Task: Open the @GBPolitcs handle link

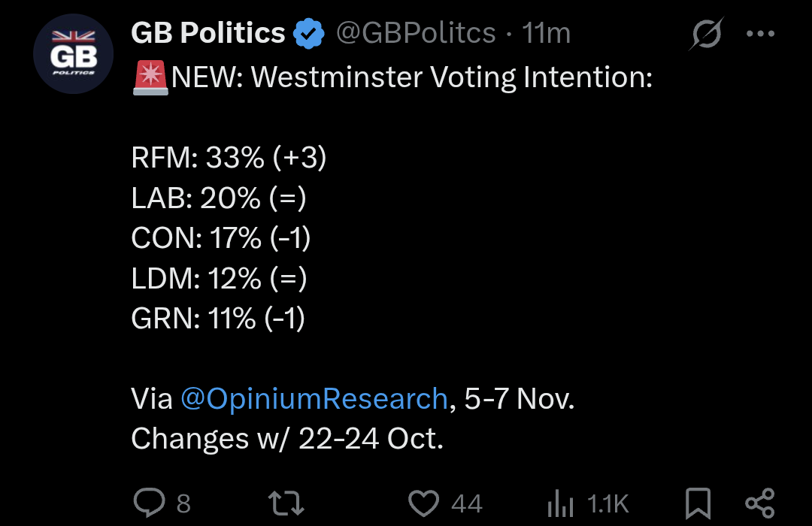Action: coord(415,34)
